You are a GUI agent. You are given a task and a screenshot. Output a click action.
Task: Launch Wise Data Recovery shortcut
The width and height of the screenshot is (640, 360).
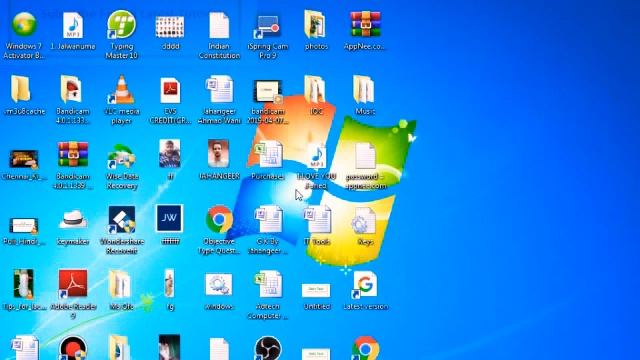[x=121, y=156]
